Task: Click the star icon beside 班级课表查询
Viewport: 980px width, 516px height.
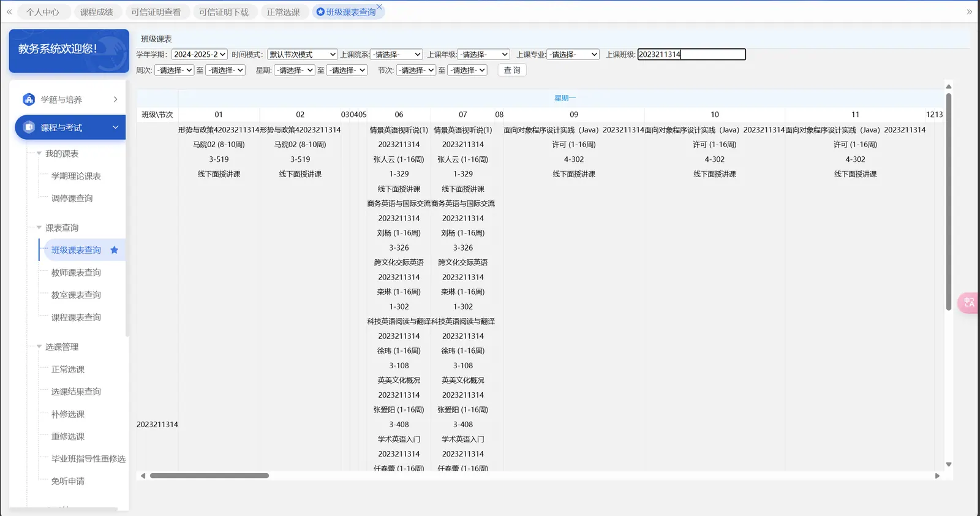Action: (114, 250)
